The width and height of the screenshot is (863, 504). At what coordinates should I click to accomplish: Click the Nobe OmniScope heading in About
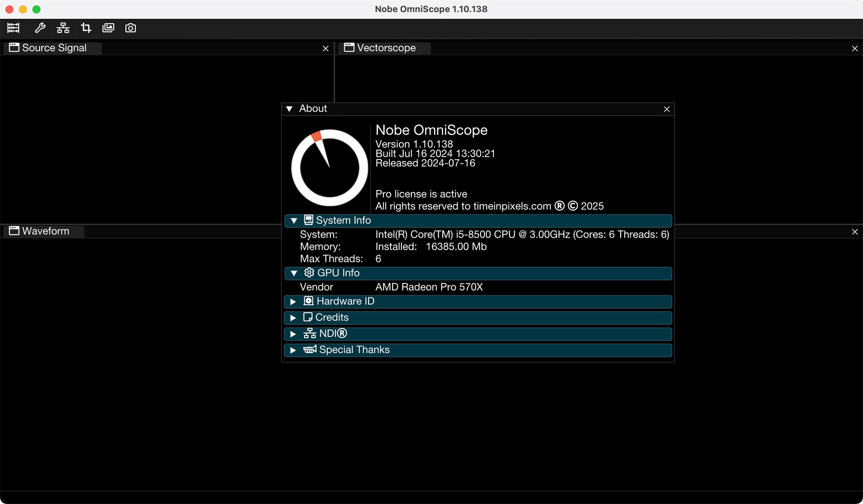(431, 130)
